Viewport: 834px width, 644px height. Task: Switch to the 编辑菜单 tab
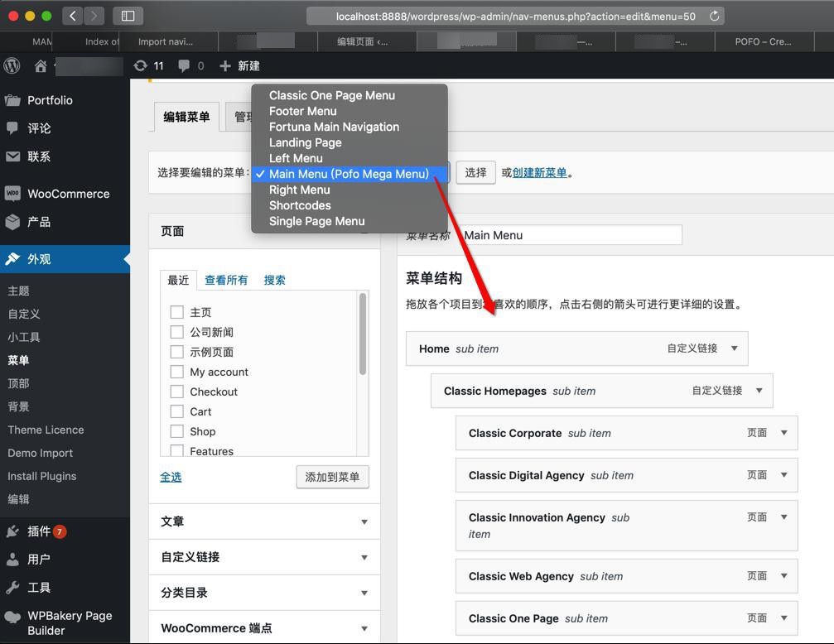186,117
